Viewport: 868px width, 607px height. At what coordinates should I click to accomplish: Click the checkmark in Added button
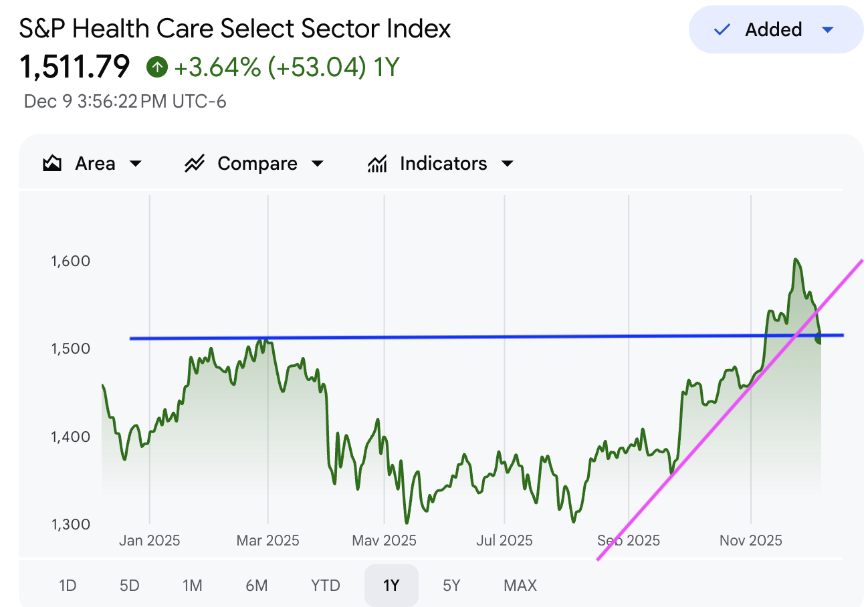722,29
